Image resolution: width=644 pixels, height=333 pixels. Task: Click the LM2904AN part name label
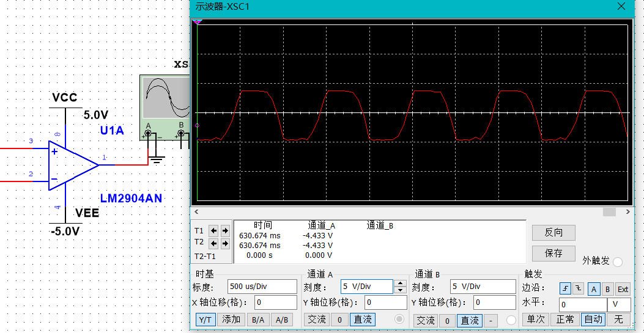(x=131, y=199)
